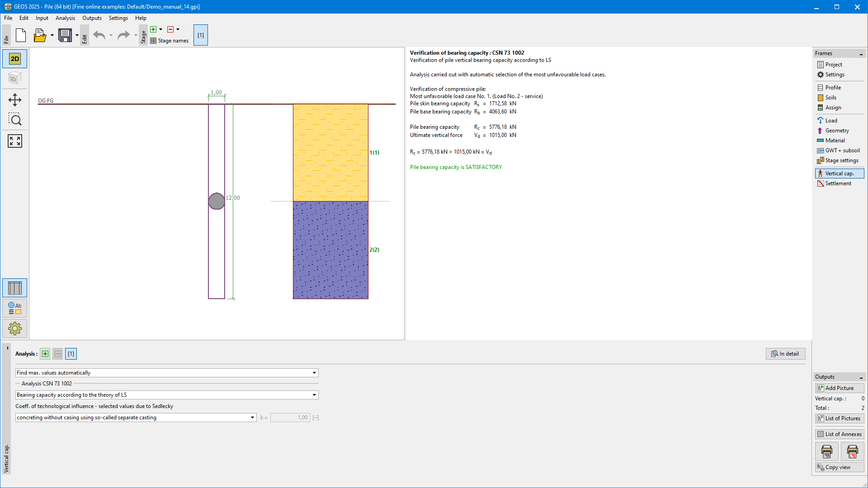The width and height of the screenshot is (868, 488).
Task: Open the File menu
Action: pos(8,18)
